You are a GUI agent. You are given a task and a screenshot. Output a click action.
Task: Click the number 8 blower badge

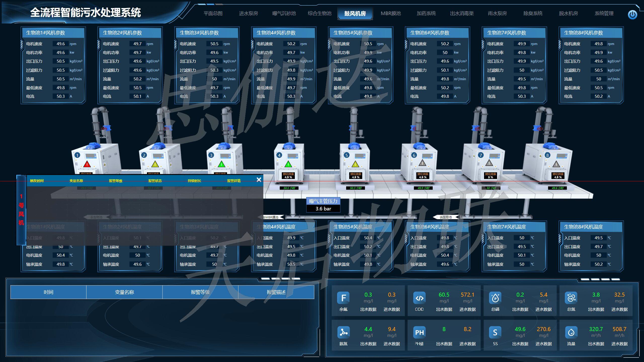pos(547,155)
